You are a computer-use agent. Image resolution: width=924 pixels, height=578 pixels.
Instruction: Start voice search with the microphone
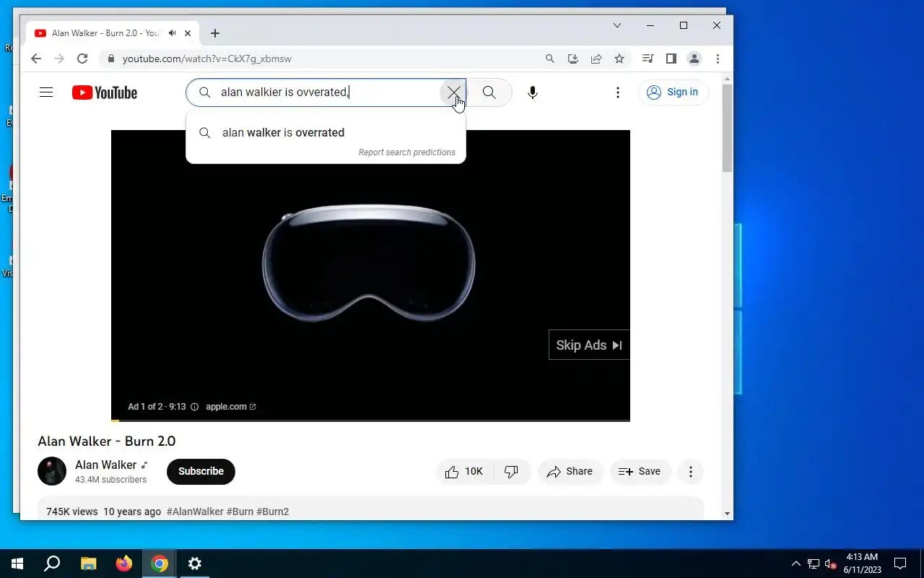pos(533,92)
